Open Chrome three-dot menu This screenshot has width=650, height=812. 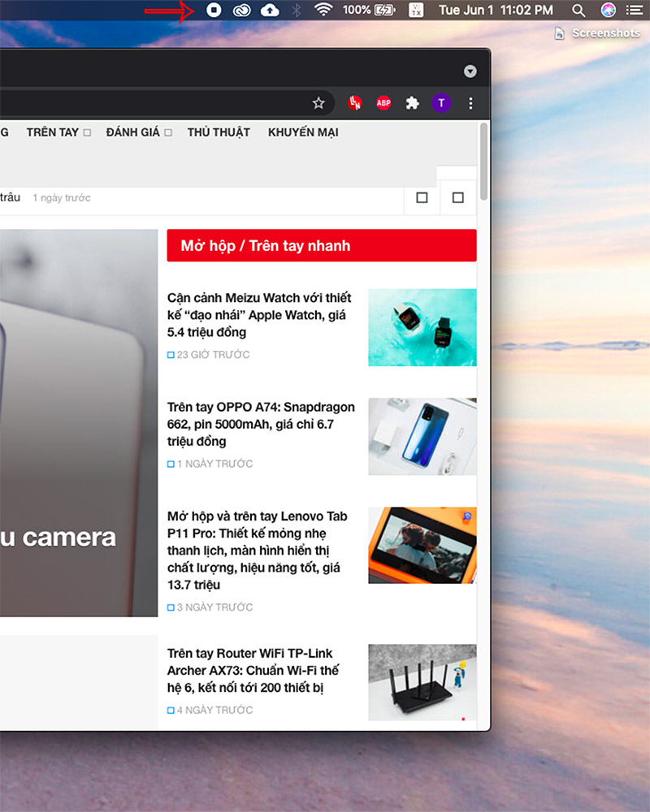[x=470, y=103]
